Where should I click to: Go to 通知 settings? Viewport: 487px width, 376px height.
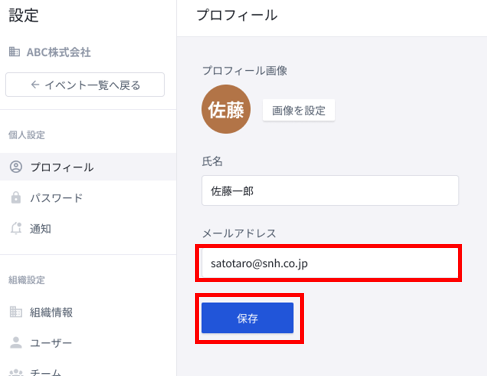(x=88, y=229)
